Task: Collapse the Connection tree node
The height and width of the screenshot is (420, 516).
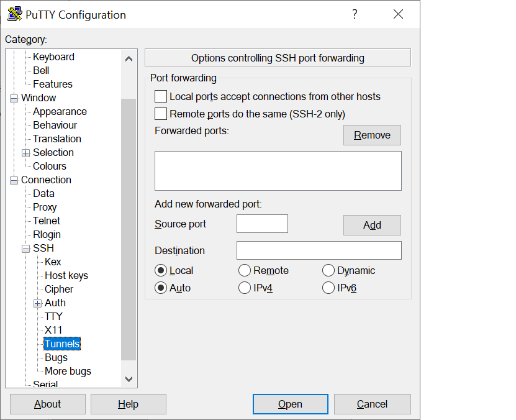Action: tap(14, 180)
